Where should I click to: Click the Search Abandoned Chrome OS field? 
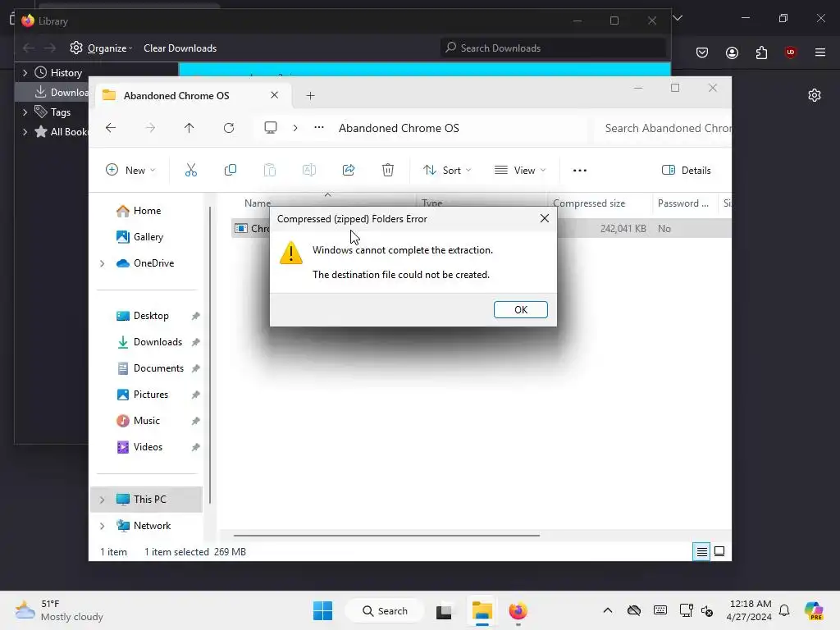coord(664,128)
